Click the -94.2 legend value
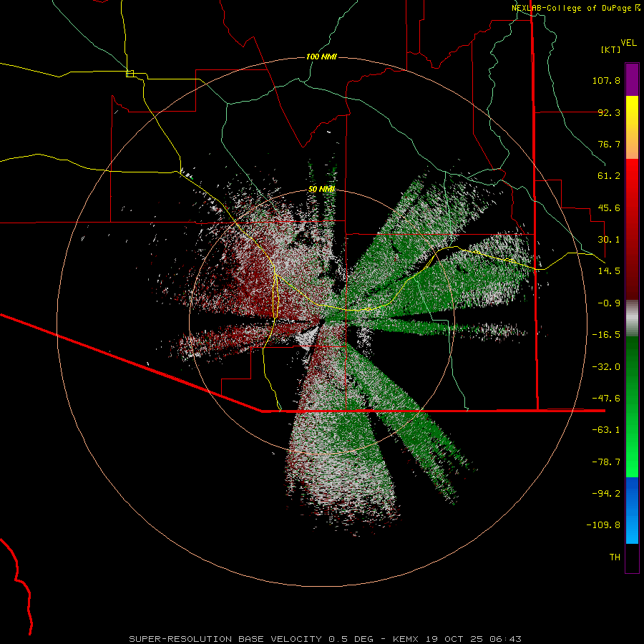Screen dimensions: 644x644 point(606,494)
